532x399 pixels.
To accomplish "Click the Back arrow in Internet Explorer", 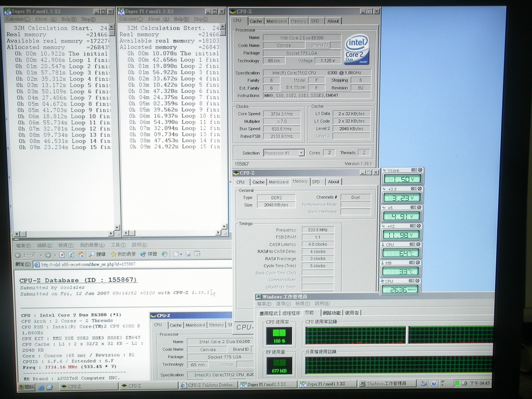I will tap(18, 255).
